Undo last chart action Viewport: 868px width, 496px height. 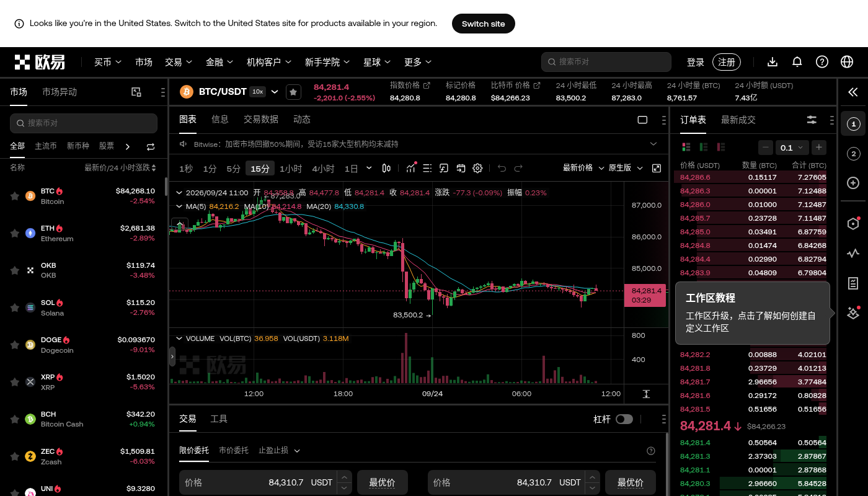502,168
